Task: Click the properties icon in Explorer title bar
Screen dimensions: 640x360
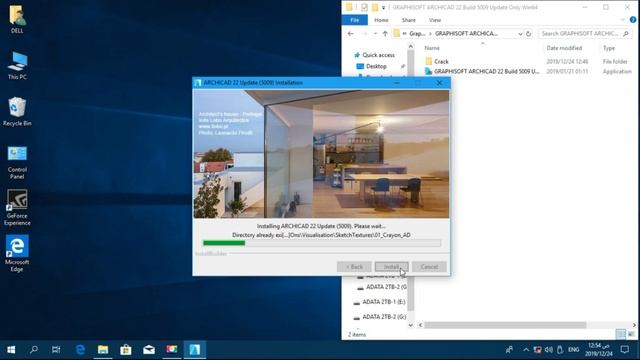Action: [364, 7]
